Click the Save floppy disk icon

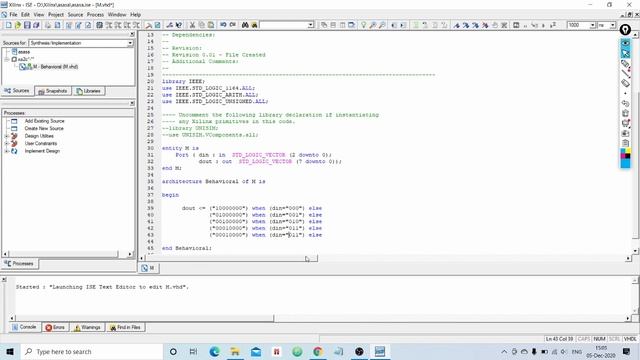point(27,25)
